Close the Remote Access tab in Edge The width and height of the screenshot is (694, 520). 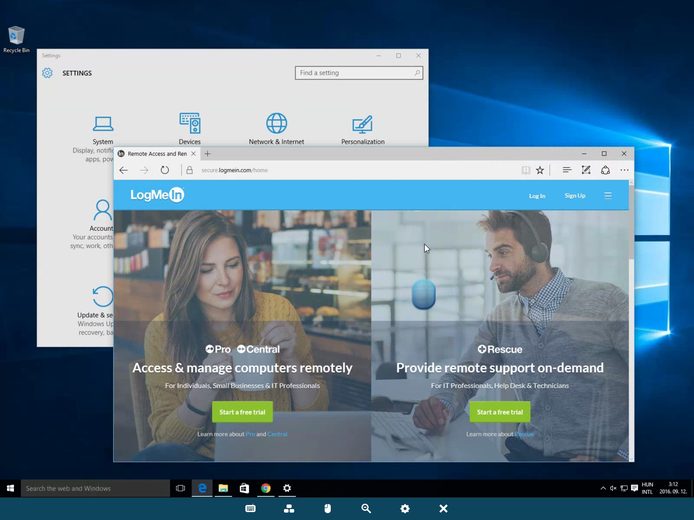[x=193, y=154]
